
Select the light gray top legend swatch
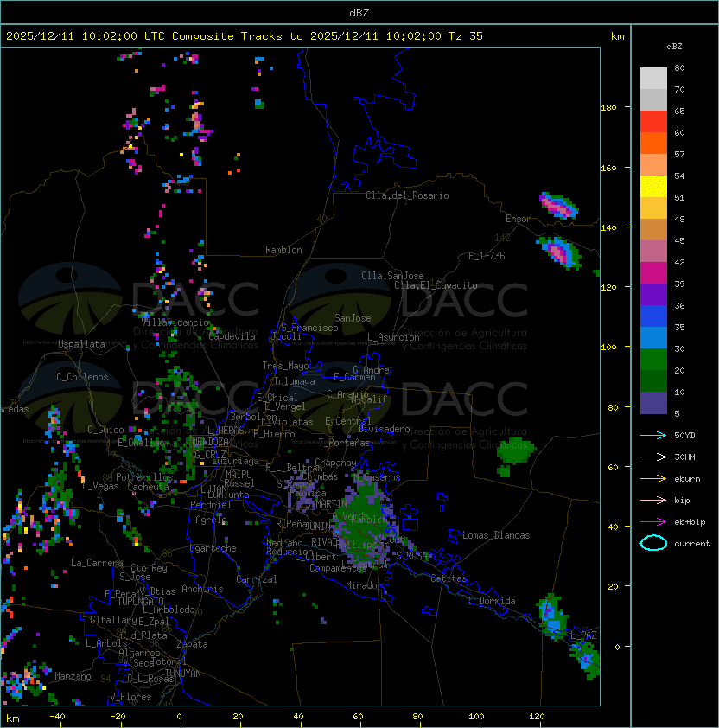tap(653, 79)
